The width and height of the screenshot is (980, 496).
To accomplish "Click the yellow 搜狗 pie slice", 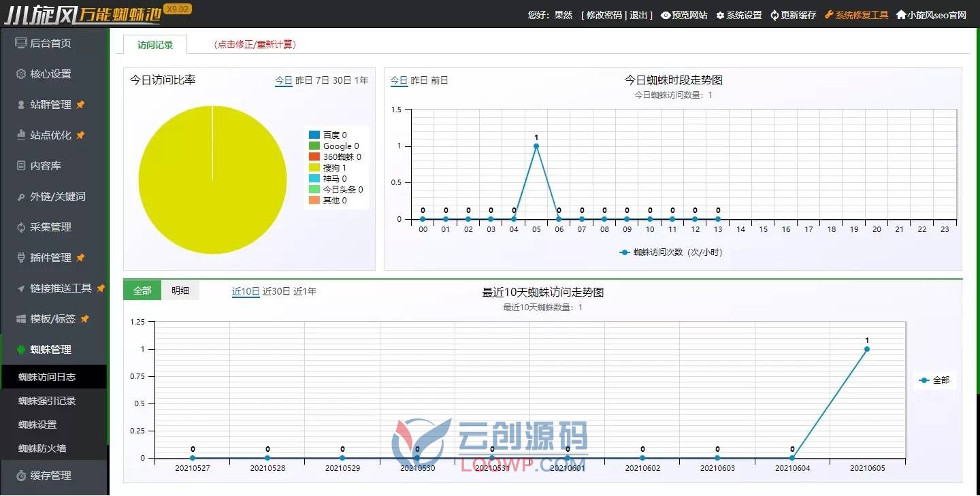I will click(212, 180).
